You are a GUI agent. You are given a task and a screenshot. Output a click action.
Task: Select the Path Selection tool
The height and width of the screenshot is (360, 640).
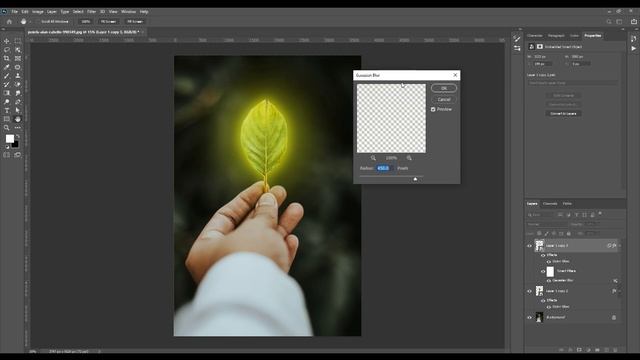18,110
